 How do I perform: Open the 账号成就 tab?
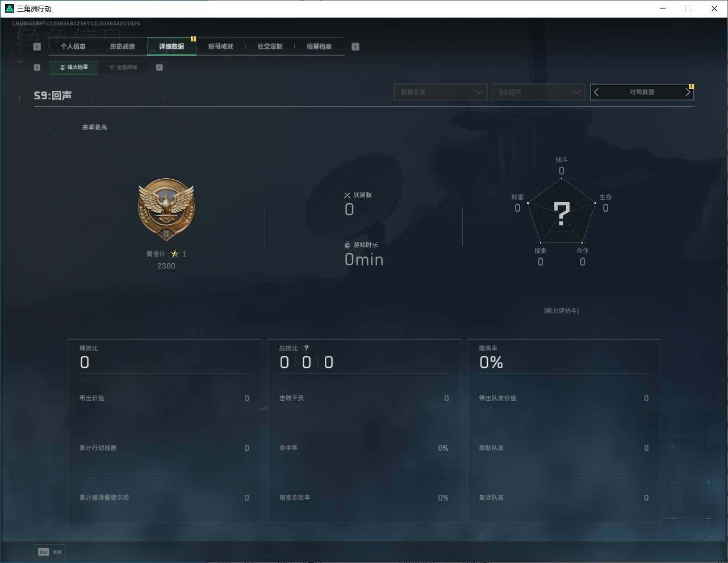click(221, 47)
